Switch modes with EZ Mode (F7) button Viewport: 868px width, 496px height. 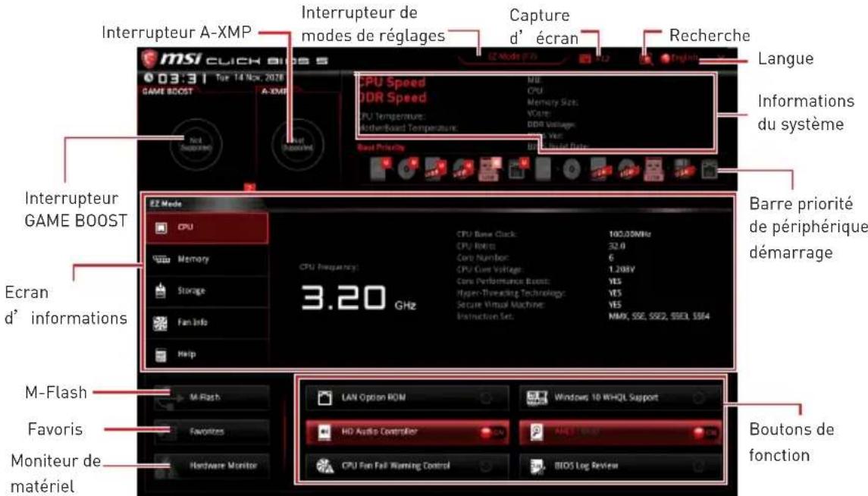click(512, 56)
